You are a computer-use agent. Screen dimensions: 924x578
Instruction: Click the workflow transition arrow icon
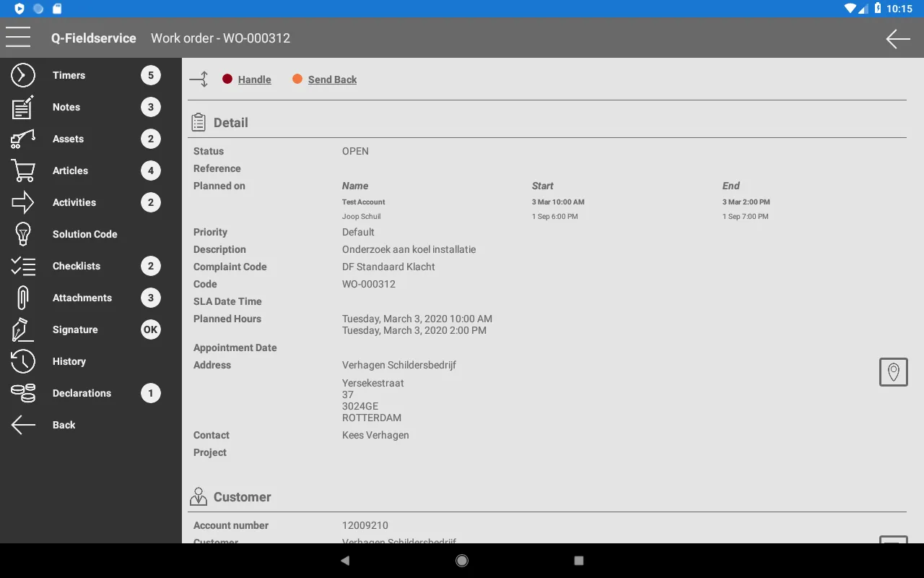199,79
